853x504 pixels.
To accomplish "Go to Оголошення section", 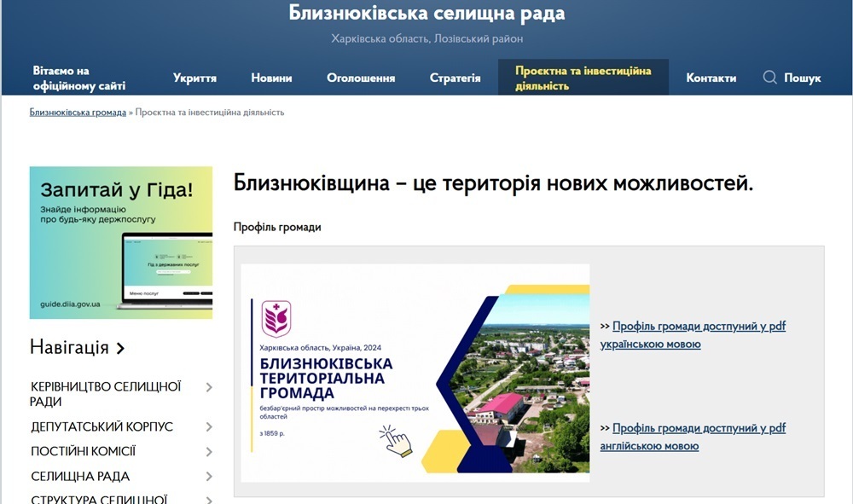I will [x=361, y=78].
